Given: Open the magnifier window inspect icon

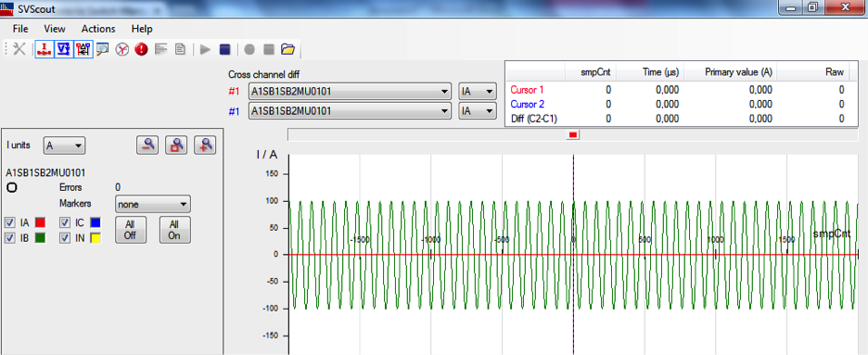Looking at the screenshot, I should click(102, 50).
